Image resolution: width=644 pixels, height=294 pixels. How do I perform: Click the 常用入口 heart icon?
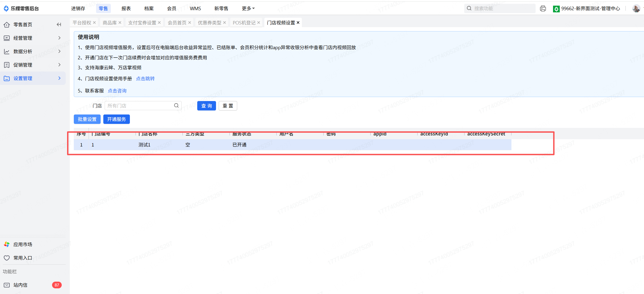click(x=7, y=258)
